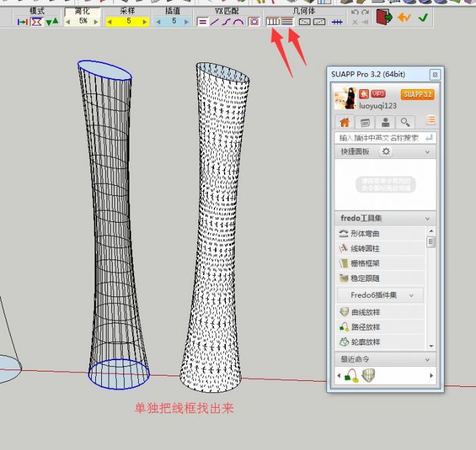
Task: Click the tool list scrollbar up arrow
Action: coord(431,231)
